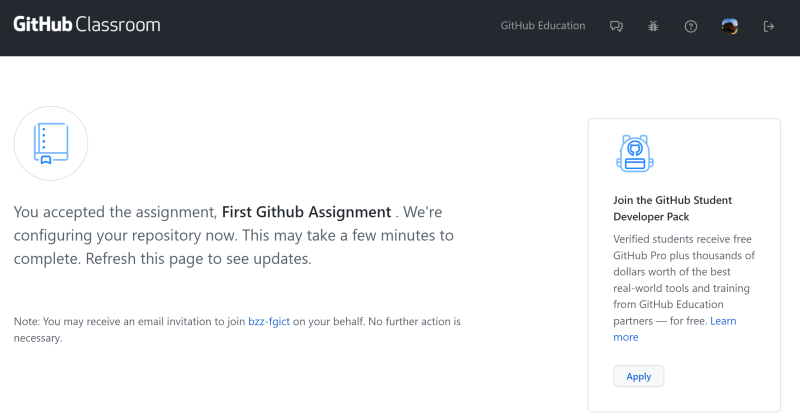The width and height of the screenshot is (800, 420).
Task: Open the GitHub Education header link
Action: (x=543, y=26)
